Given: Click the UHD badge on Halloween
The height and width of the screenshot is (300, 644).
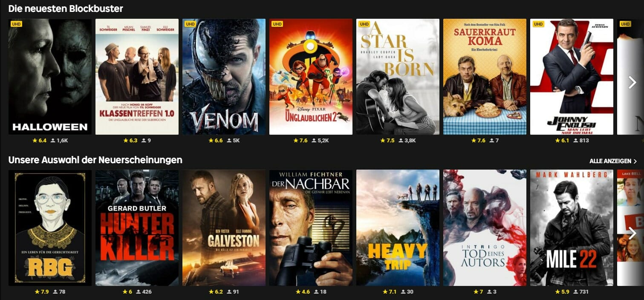Looking at the screenshot, I should coord(16,24).
